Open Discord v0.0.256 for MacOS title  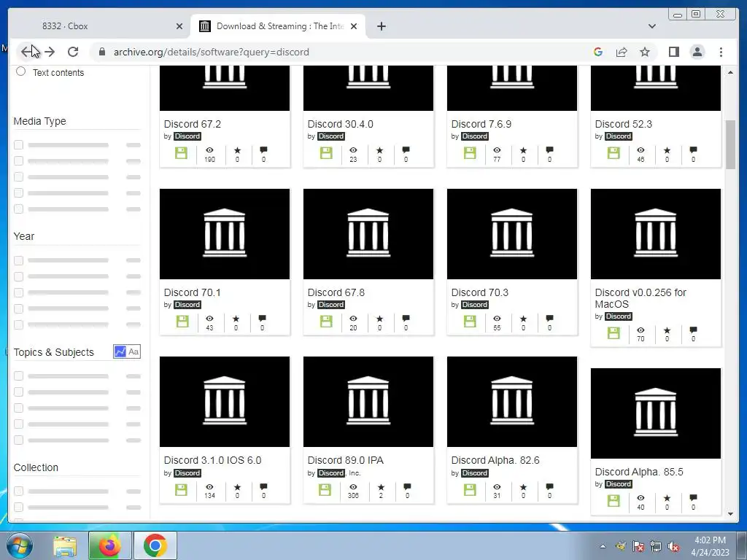[640, 298]
